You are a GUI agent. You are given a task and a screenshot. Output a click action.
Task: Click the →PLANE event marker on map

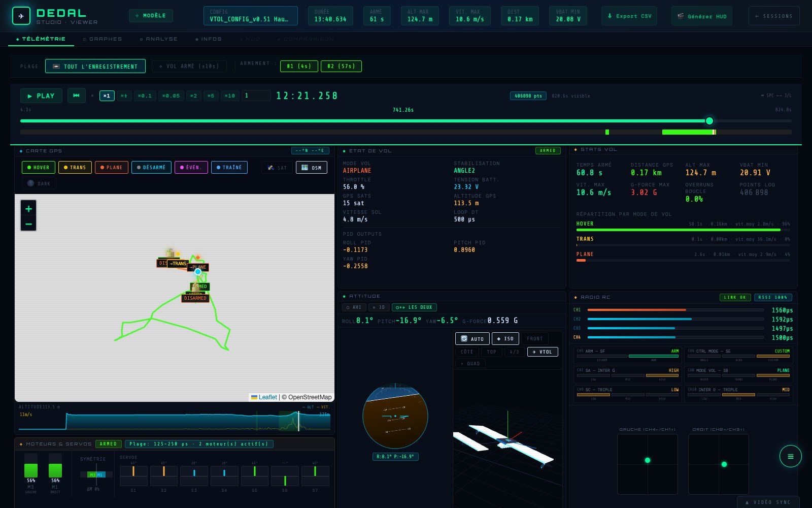198,267
